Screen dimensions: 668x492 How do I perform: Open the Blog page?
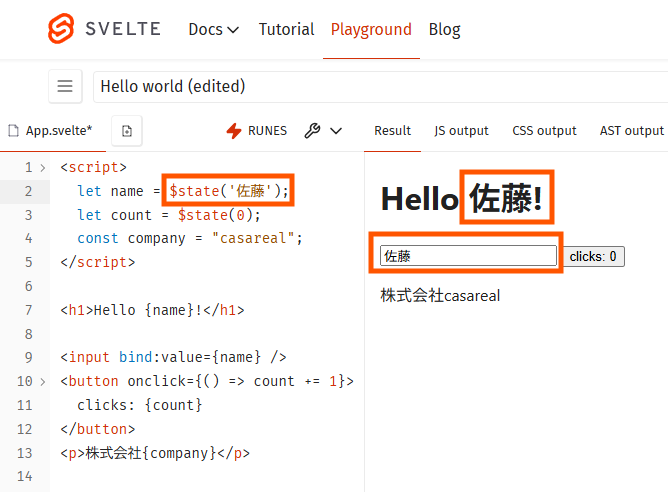[444, 29]
